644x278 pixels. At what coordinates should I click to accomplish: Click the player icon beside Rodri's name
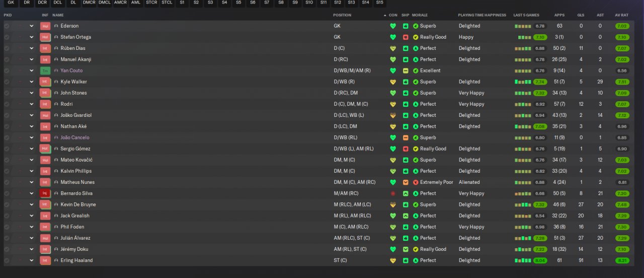[x=56, y=104]
